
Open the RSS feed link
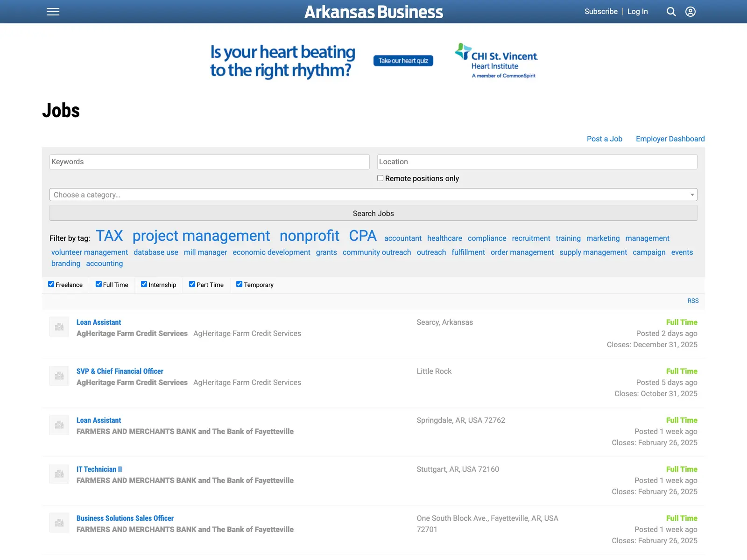tap(693, 301)
